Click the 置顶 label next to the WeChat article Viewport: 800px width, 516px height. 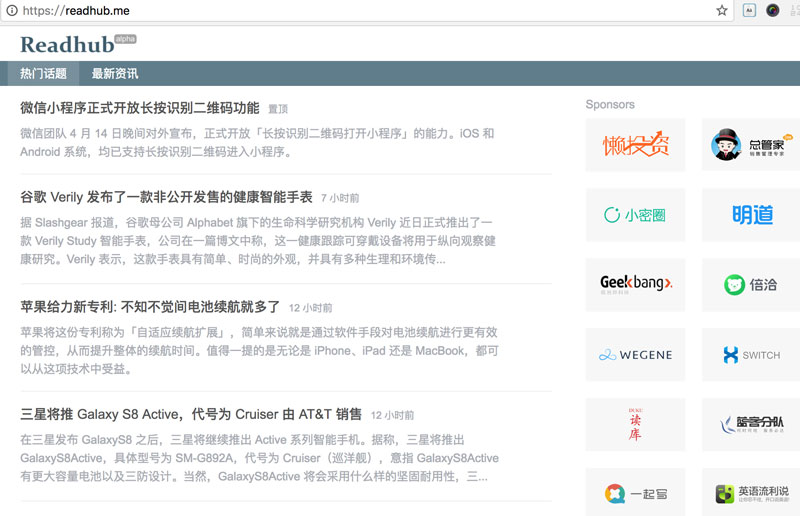pos(278,109)
